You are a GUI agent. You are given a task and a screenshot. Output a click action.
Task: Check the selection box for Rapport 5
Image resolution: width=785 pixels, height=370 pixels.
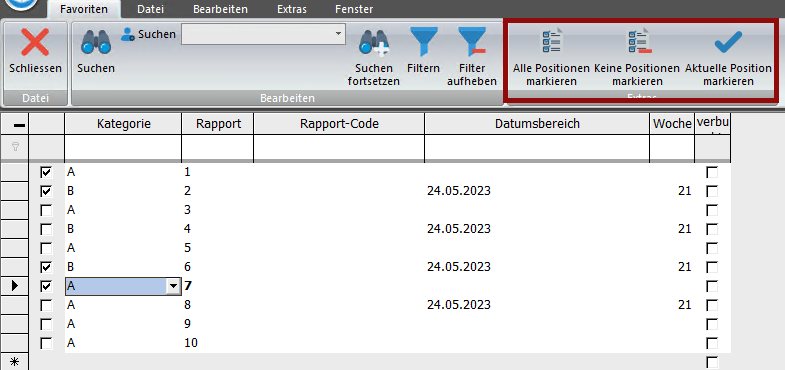point(47,248)
